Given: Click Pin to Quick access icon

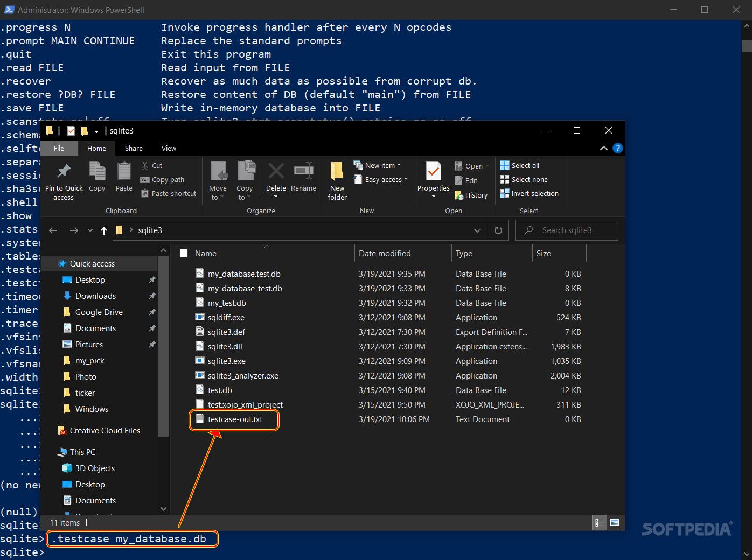Looking at the screenshot, I should (x=64, y=172).
